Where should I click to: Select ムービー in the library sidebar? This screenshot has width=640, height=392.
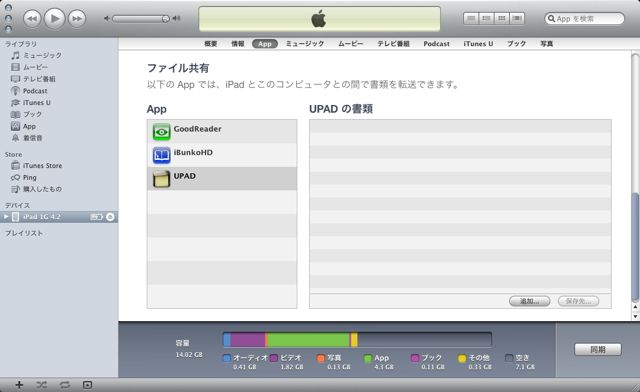click(59, 67)
